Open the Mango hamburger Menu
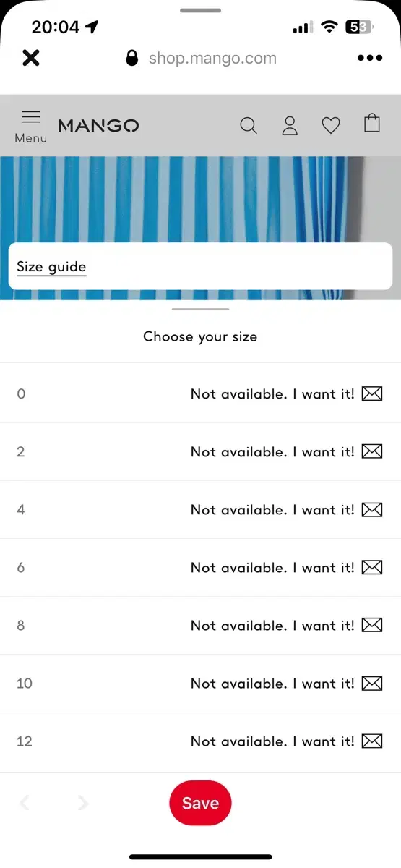This screenshot has width=401, height=868. (31, 126)
